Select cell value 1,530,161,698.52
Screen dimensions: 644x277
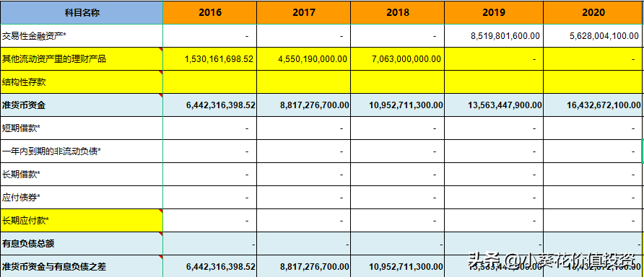pos(219,59)
